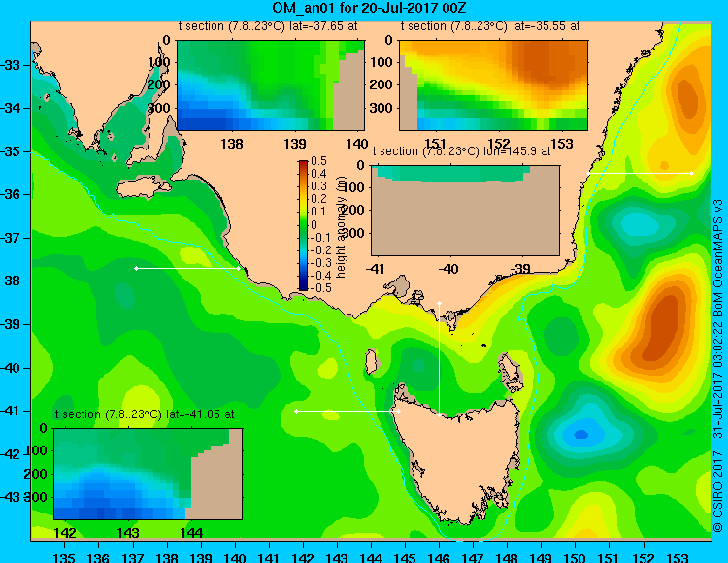The image size is (728, 563).
Task: Click latitude label -40 in the lon=145.9 inset
Action: click(448, 269)
